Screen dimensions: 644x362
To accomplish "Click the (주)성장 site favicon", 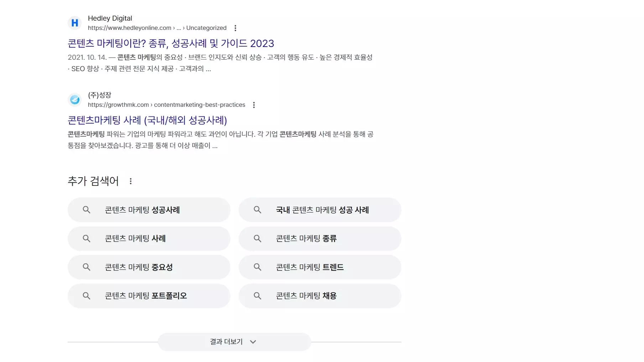I will [x=74, y=100].
